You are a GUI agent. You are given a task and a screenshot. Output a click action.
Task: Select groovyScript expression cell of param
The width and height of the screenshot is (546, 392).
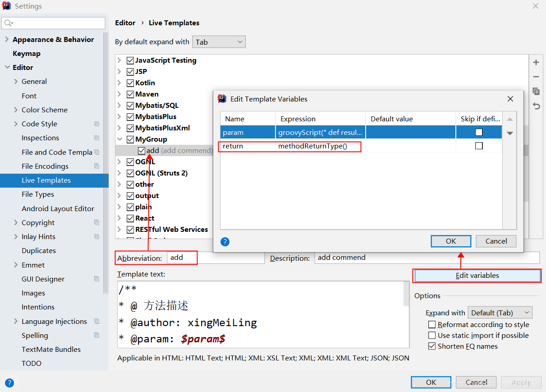[x=320, y=132]
